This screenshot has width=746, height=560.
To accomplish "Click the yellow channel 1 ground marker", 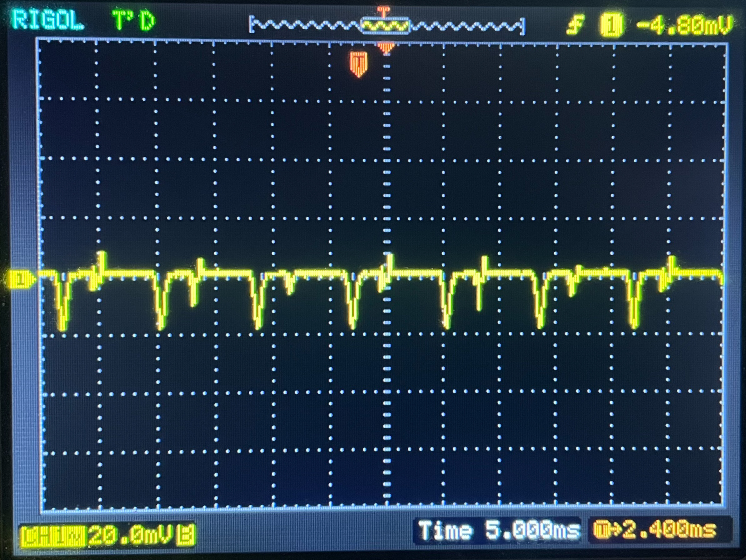I will pyautogui.click(x=21, y=279).
